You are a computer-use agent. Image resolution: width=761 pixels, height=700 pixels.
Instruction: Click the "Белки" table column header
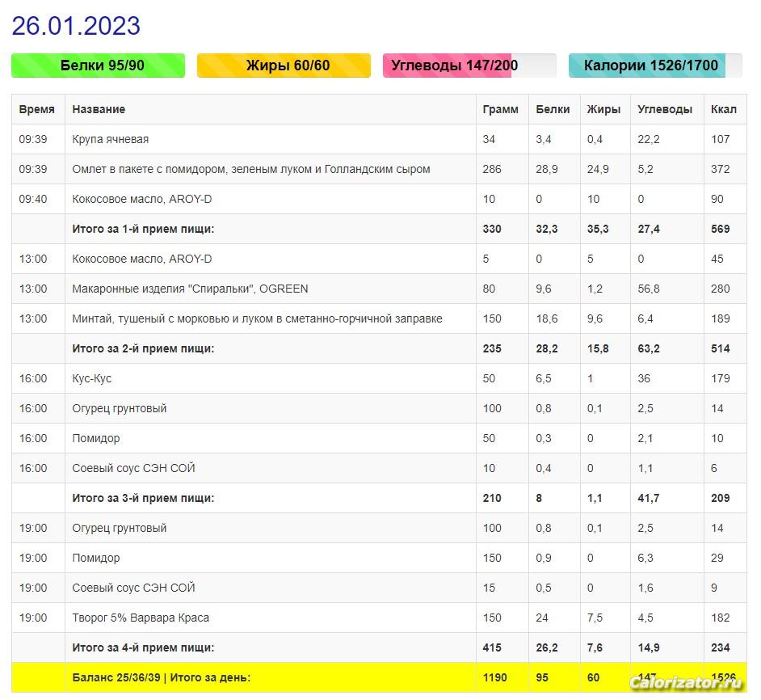[553, 109]
